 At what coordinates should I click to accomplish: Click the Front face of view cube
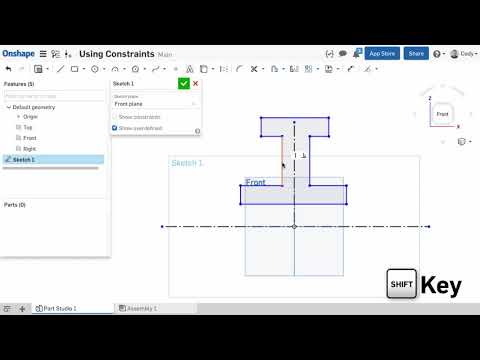tap(442, 114)
